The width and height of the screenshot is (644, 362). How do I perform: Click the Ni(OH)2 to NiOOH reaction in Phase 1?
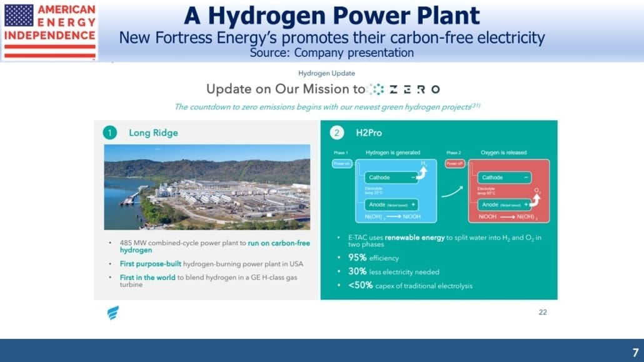[x=393, y=217]
